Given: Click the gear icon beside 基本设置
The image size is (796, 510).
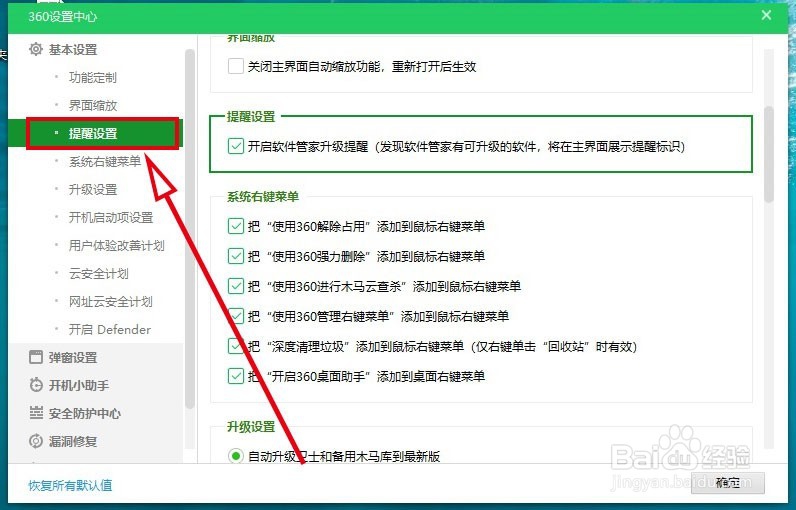Looking at the screenshot, I should point(36,49).
